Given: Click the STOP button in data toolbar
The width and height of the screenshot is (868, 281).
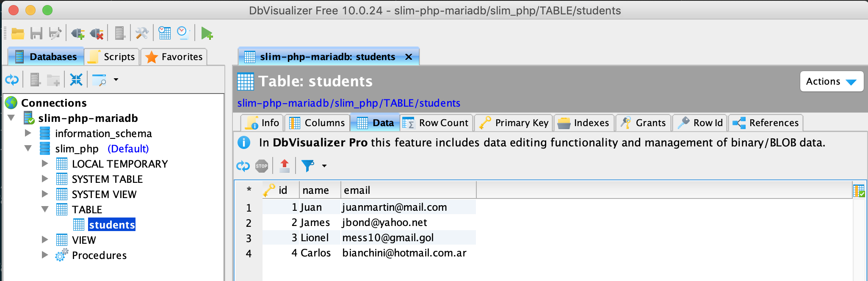Looking at the screenshot, I should click(x=262, y=166).
